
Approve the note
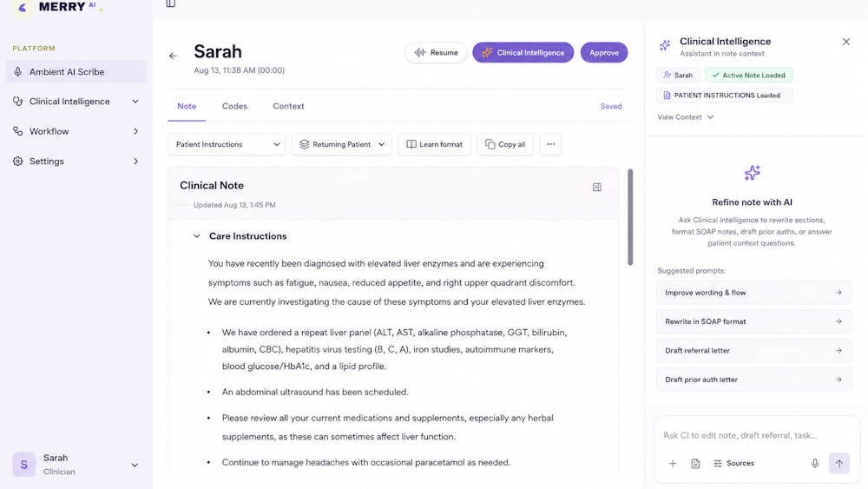(604, 53)
